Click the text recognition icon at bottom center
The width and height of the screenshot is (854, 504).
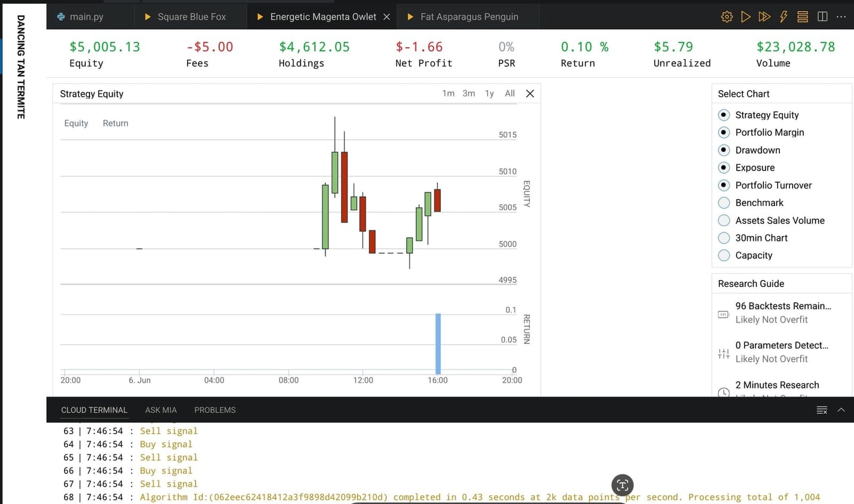(x=622, y=485)
